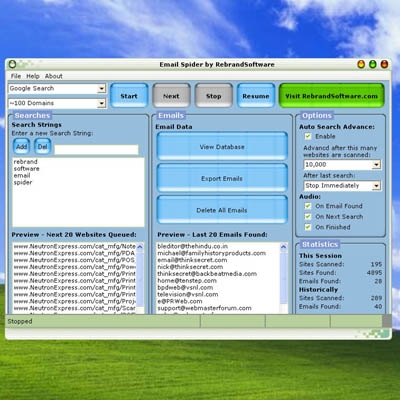
Task: Toggle On Finished audio checkbox
Action: [x=308, y=227]
